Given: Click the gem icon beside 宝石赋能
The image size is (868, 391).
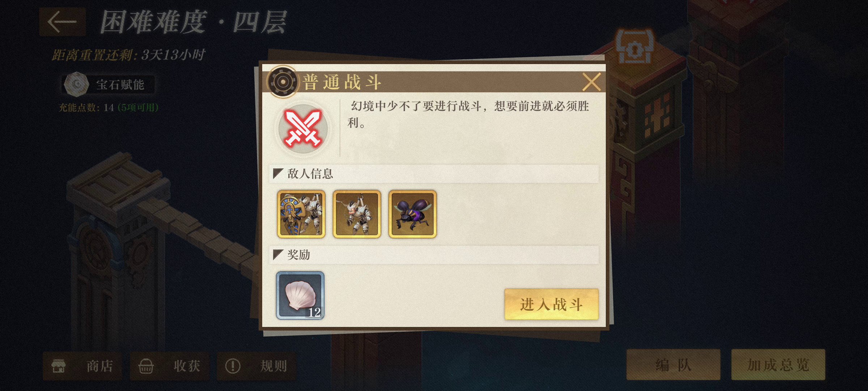Looking at the screenshot, I should (x=76, y=84).
